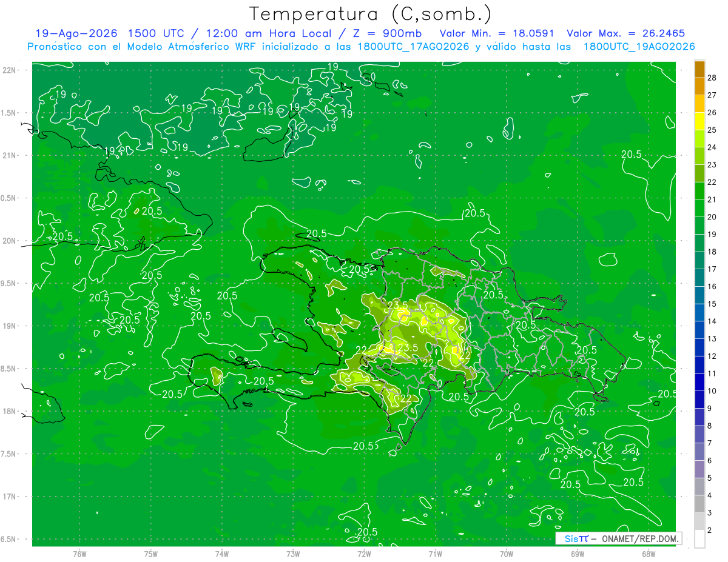Screen dimensions: 728x562
Task: Click the '68W' longitude label
Action: (x=649, y=554)
